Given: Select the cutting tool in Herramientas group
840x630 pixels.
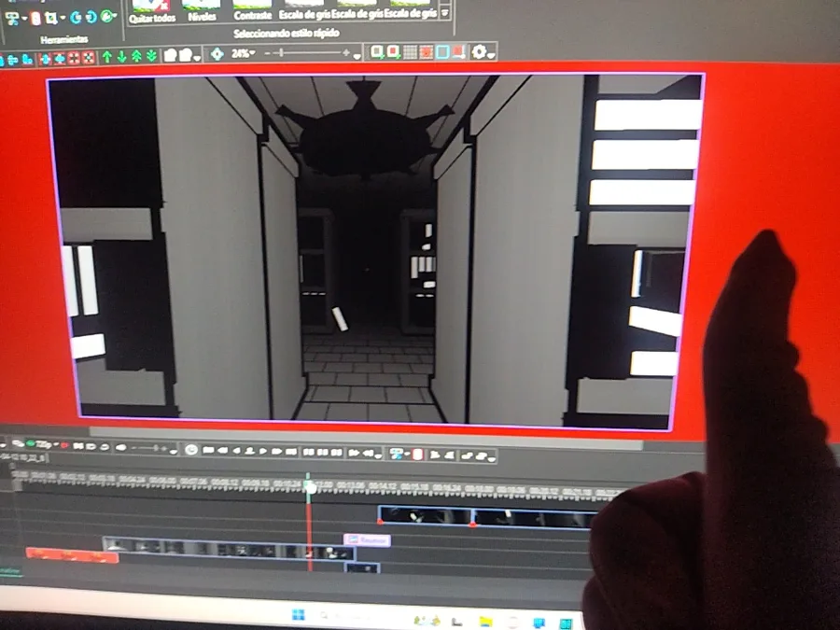Looking at the screenshot, I should 12,19.
